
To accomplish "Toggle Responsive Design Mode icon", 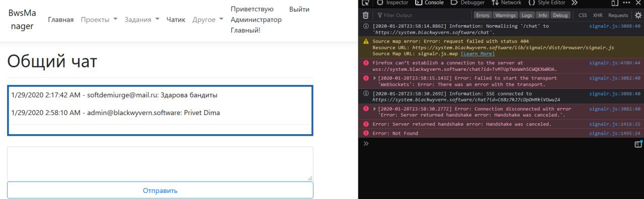I will pyautogui.click(x=615, y=3).
